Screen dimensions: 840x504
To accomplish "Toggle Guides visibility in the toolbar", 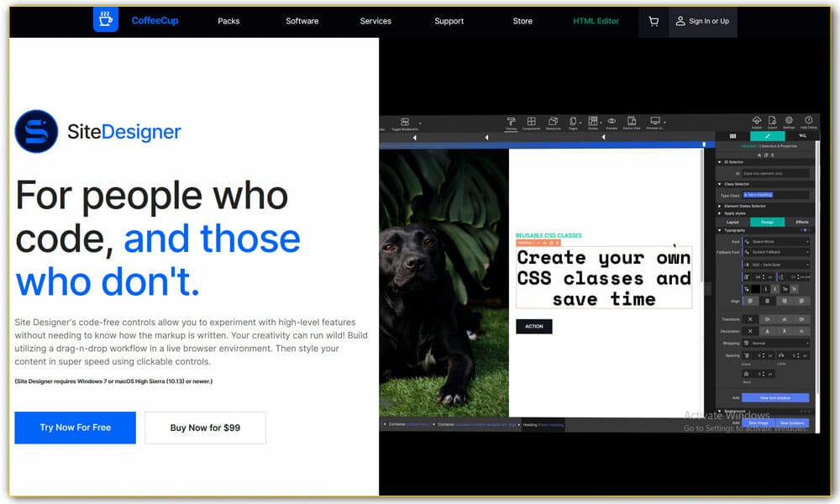I will (594, 123).
